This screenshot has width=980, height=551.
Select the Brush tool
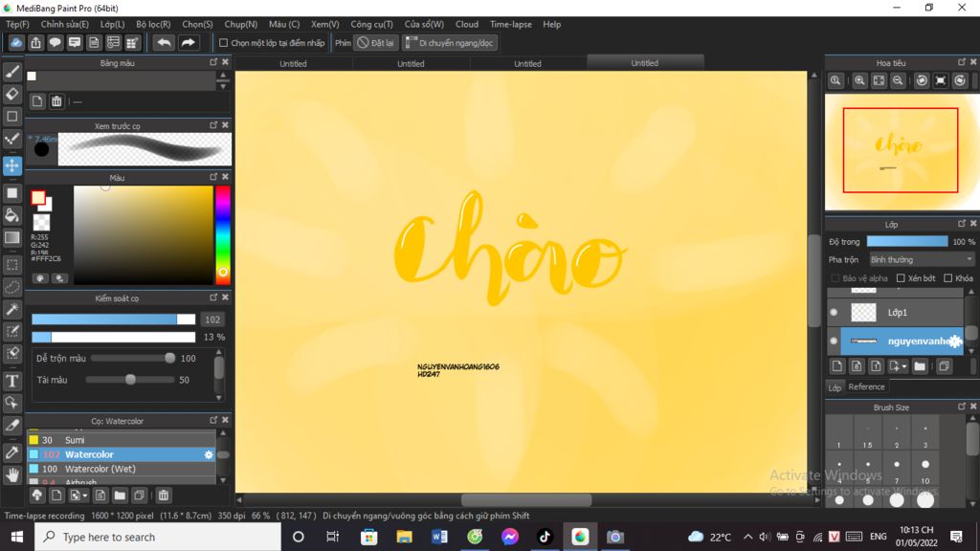tap(11, 72)
